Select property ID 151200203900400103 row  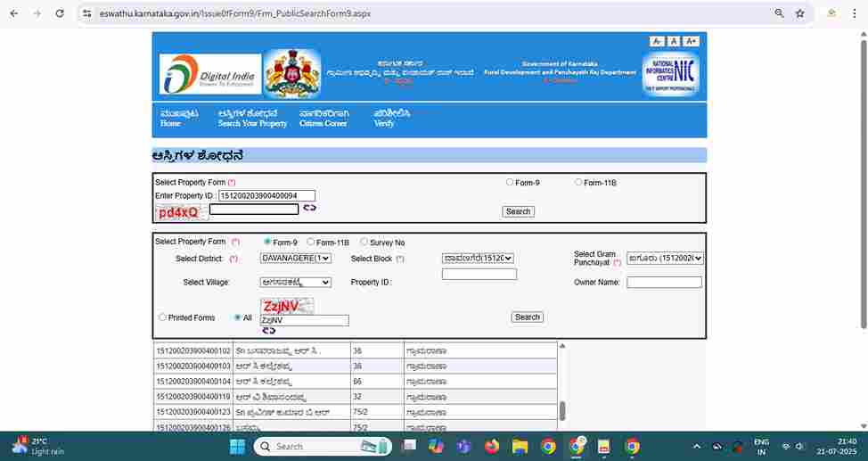tap(356, 366)
